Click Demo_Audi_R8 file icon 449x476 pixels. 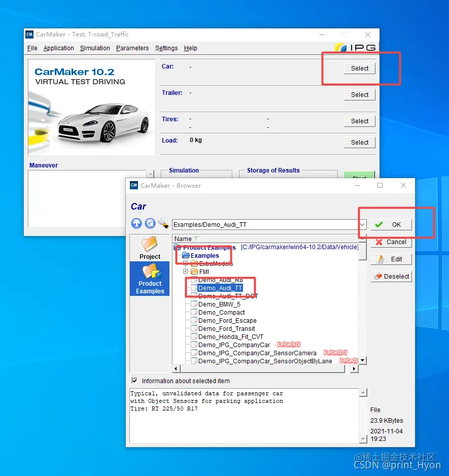194,280
